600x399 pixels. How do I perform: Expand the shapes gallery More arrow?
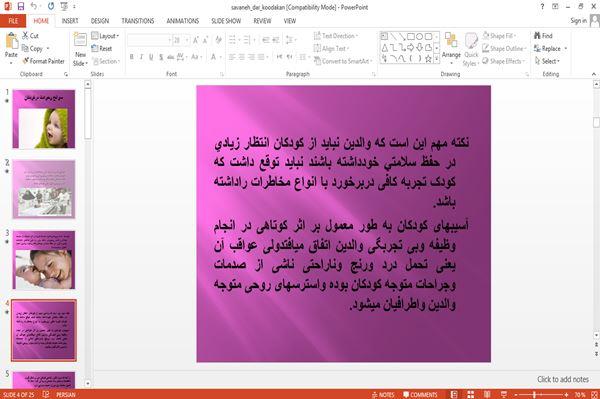tap(437, 59)
